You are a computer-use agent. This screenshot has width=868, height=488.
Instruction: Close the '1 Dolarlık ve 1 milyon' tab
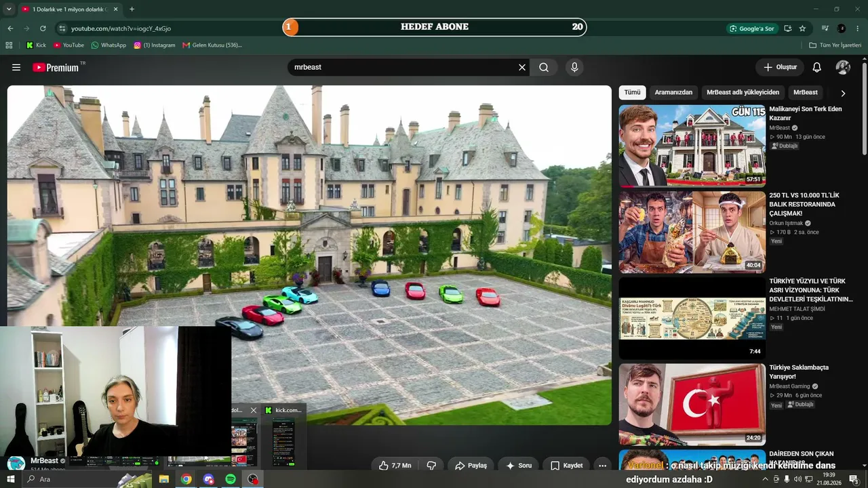click(x=115, y=9)
